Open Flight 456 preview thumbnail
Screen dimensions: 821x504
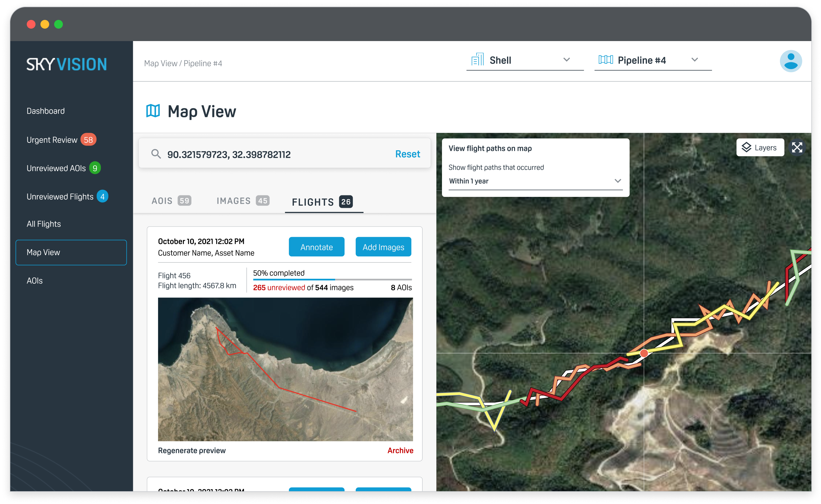click(x=285, y=369)
